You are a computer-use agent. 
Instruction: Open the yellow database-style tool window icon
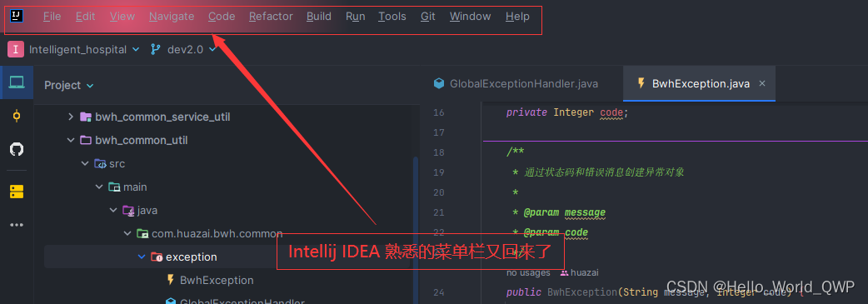[x=17, y=192]
